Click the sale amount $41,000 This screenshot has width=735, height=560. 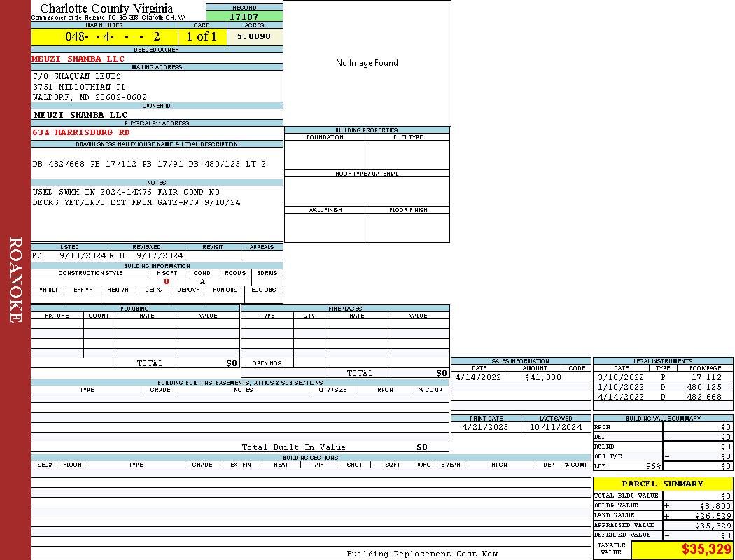tap(542, 377)
